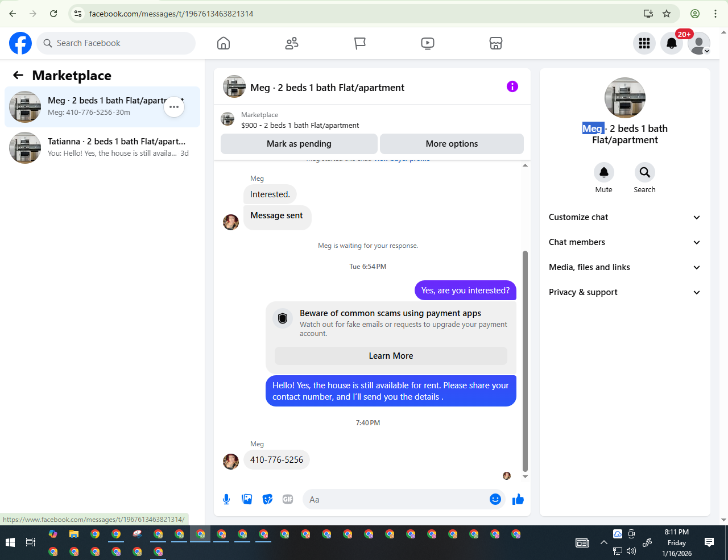Image resolution: width=728 pixels, height=560 pixels.
Task: Click the Chrome profile icon
Action: pos(695,14)
